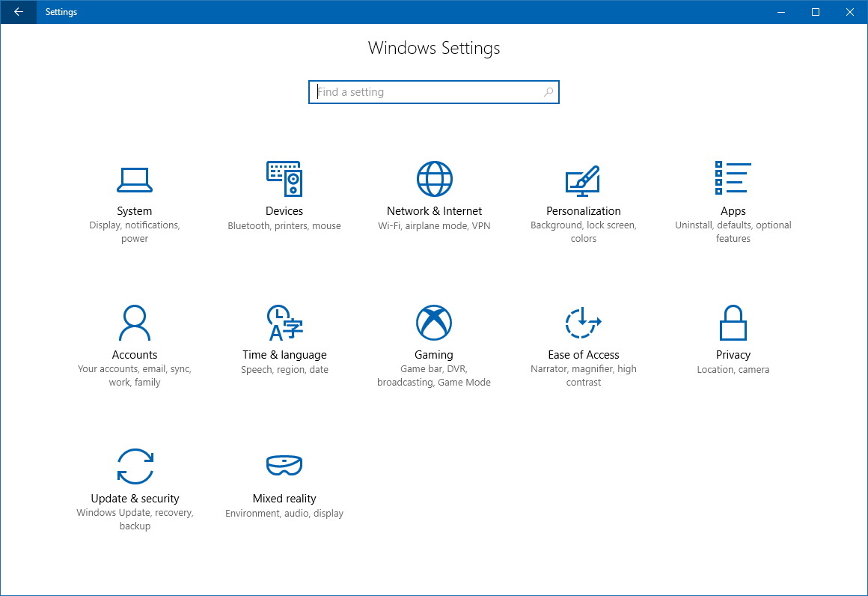Click the System label
Image resolution: width=868 pixels, height=596 pixels.
pyautogui.click(x=135, y=211)
